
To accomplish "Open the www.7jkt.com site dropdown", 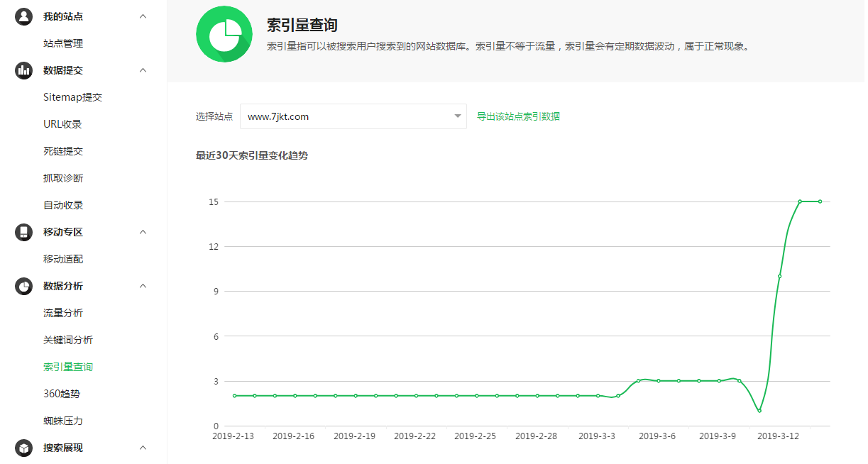I will point(456,116).
